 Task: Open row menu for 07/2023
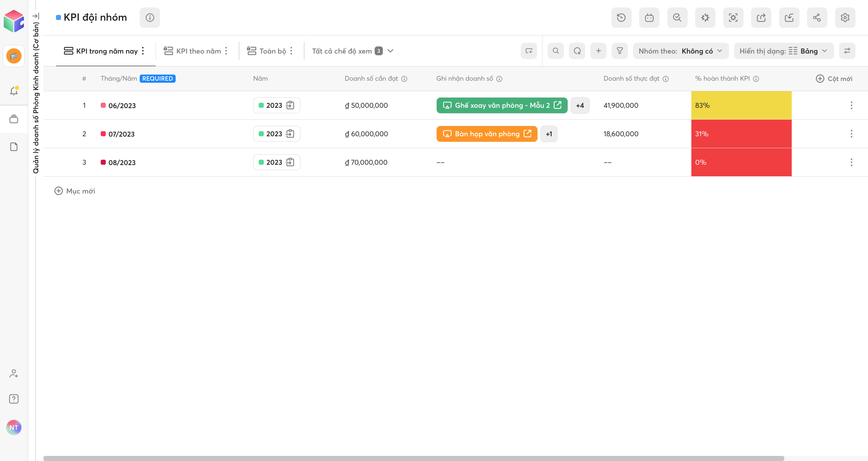(851, 134)
